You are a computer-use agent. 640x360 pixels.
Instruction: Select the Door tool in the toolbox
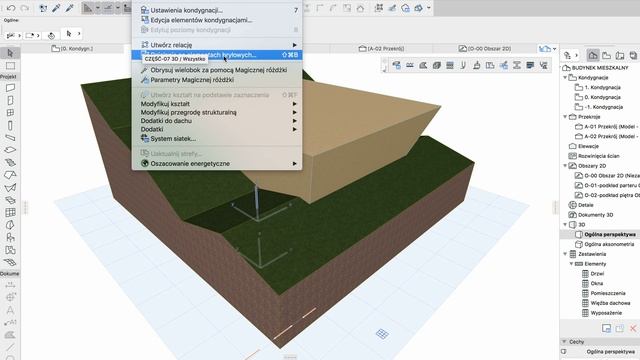[x=10, y=100]
